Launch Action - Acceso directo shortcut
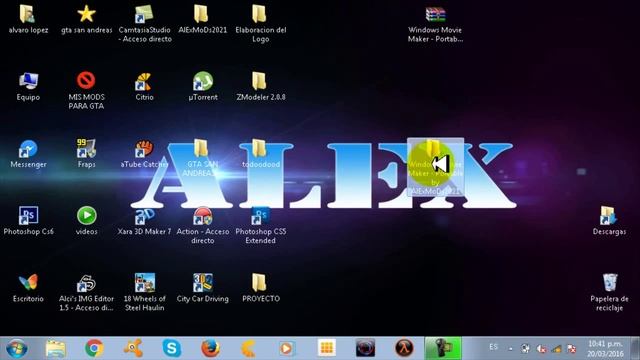 (x=203, y=225)
